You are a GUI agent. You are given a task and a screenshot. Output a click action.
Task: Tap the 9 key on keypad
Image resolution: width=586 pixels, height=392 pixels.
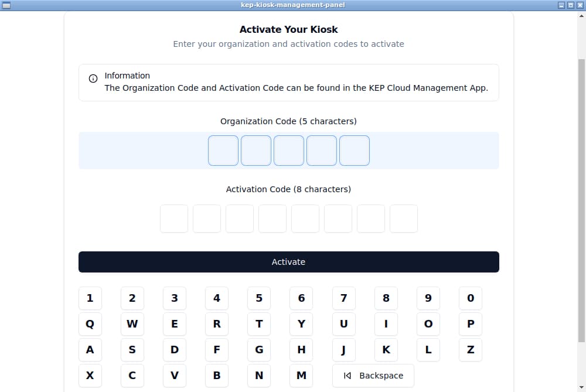click(x=428, y=298)
